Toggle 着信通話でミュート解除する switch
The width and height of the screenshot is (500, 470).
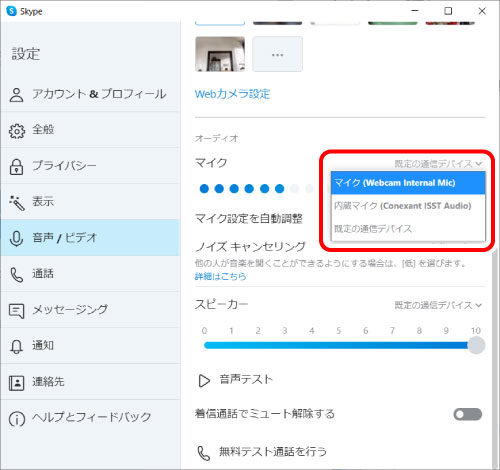coord(468,414)
